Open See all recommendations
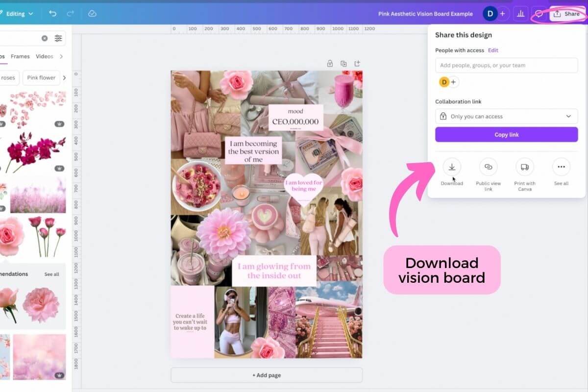 click(51, 274)
